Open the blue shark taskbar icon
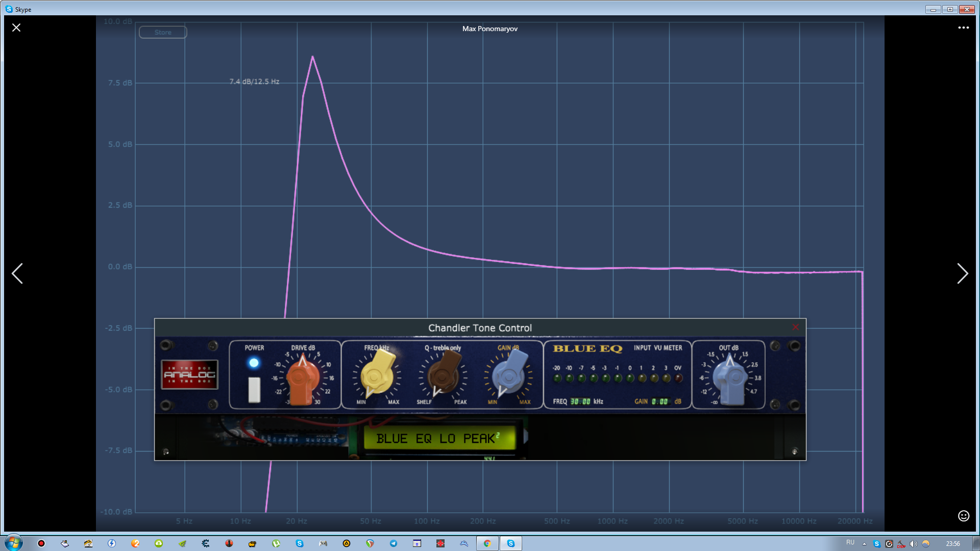980x551 pixels. coord(464,543)
